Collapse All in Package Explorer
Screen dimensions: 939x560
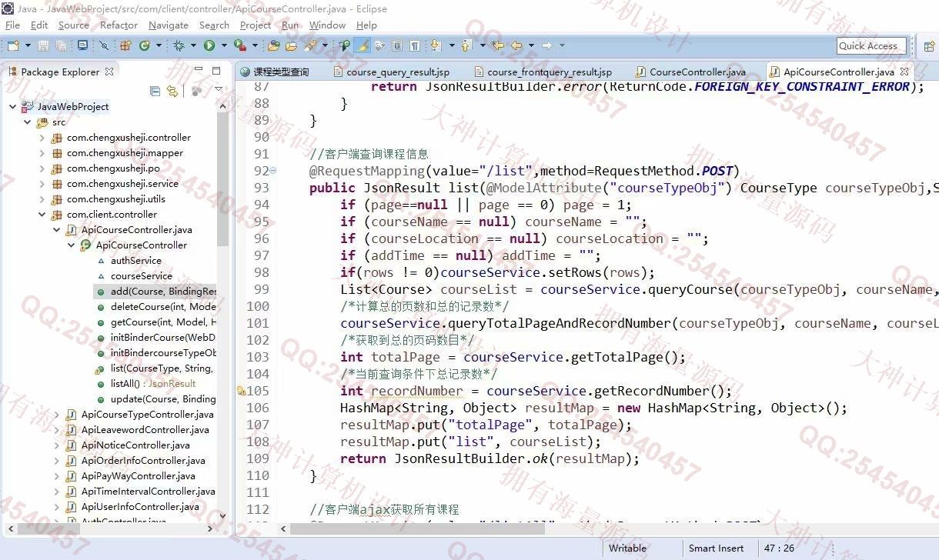[x=155, y=91]
